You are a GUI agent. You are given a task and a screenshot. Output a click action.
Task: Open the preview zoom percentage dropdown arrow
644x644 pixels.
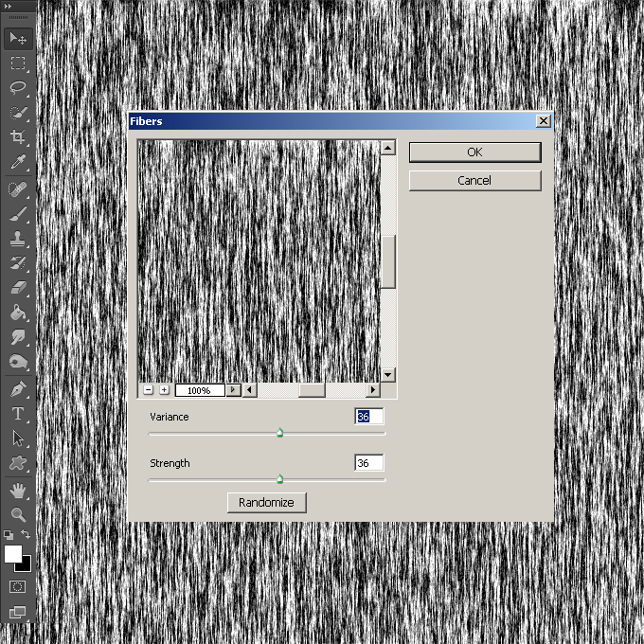pos(233,389)
